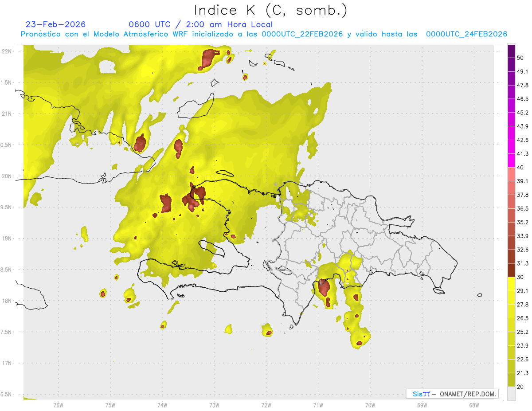Click the colorbar value "42.6"
Screen dimensions: 532x411
523,140
